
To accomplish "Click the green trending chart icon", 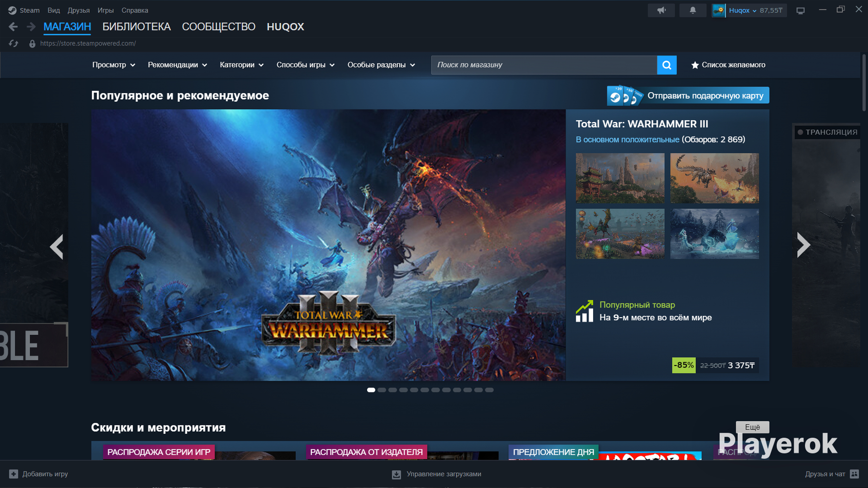I will coord(584,311).
